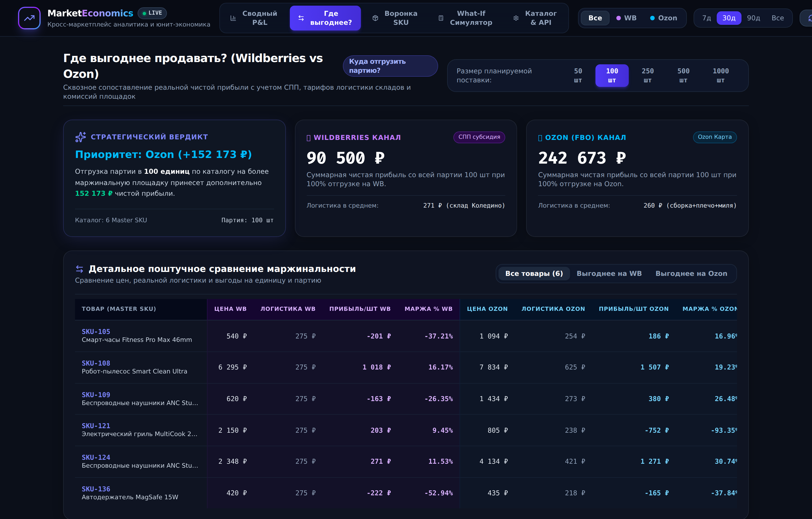Click the swap arrows icon near Детальное поштучное сравнение
This screenshot has width=812, height=519.
pyautogui.click(x=80, y=269)
